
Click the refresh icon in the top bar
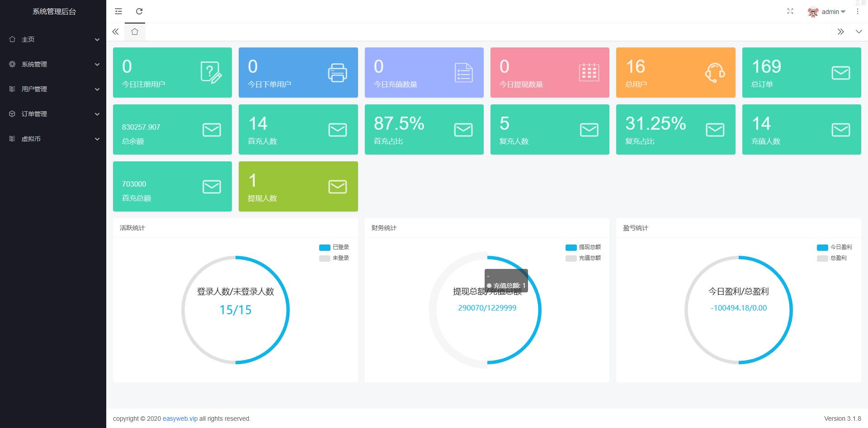coord(139,11)
